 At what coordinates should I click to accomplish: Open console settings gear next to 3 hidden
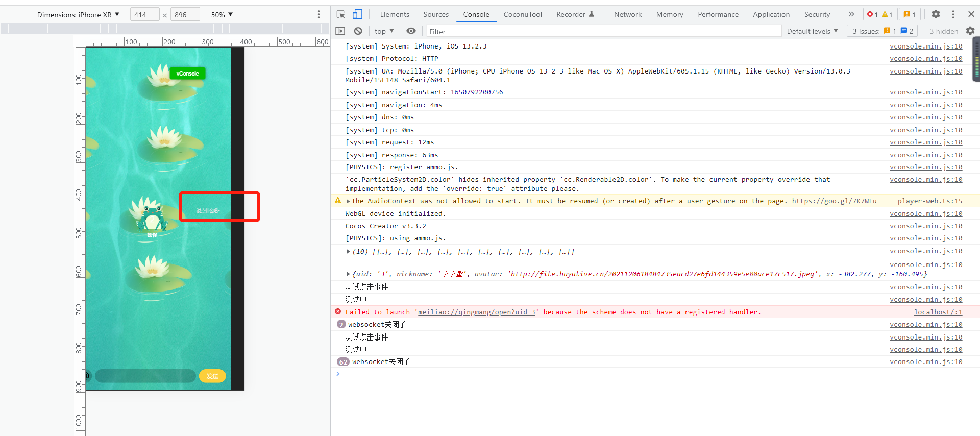click(x=970, y=31)
